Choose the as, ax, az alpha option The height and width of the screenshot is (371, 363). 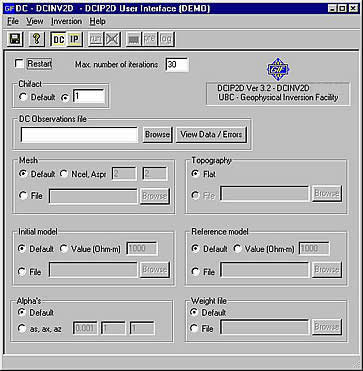(22, 329)
